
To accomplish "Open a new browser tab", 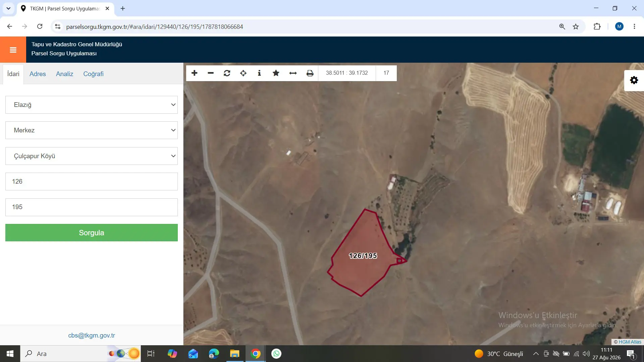I will 123,8.
